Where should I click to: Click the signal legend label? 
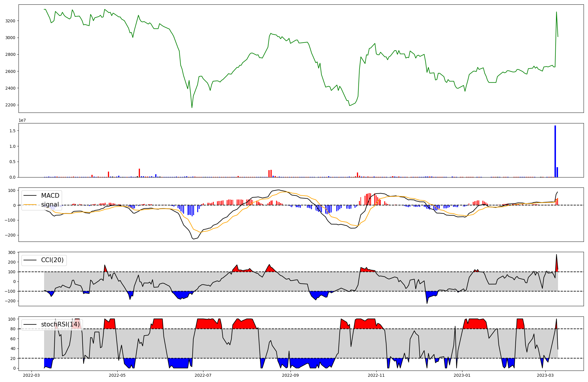50,205
